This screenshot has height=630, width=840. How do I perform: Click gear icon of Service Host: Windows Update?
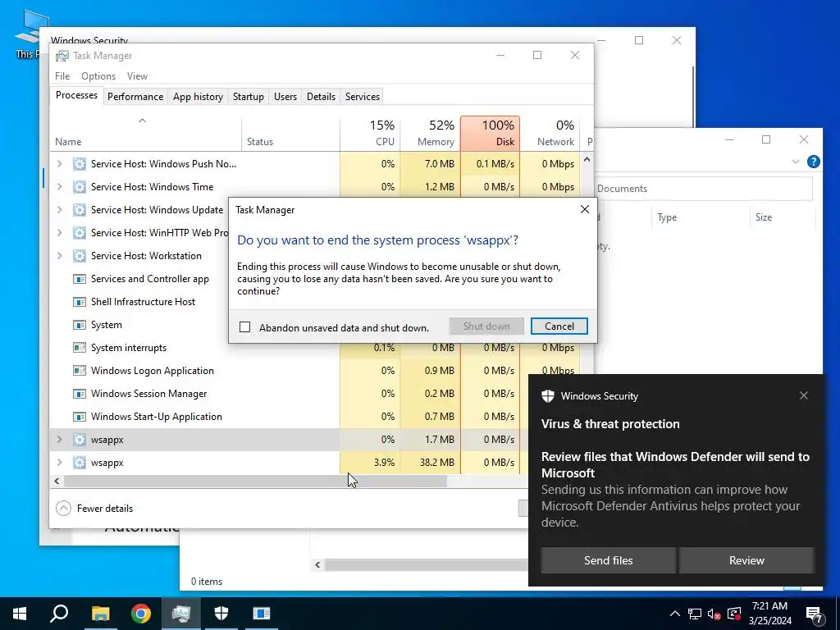(x=80, y=210)
